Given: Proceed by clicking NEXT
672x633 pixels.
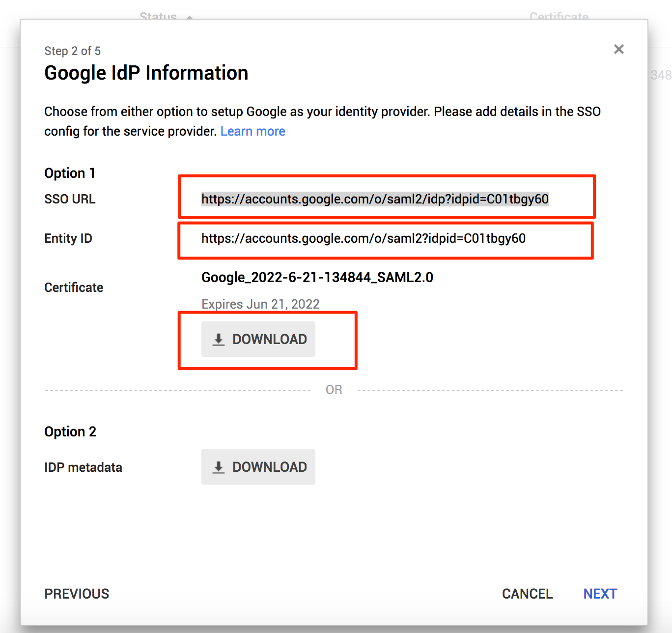Looking at the screenshot, I should (600, 594).
